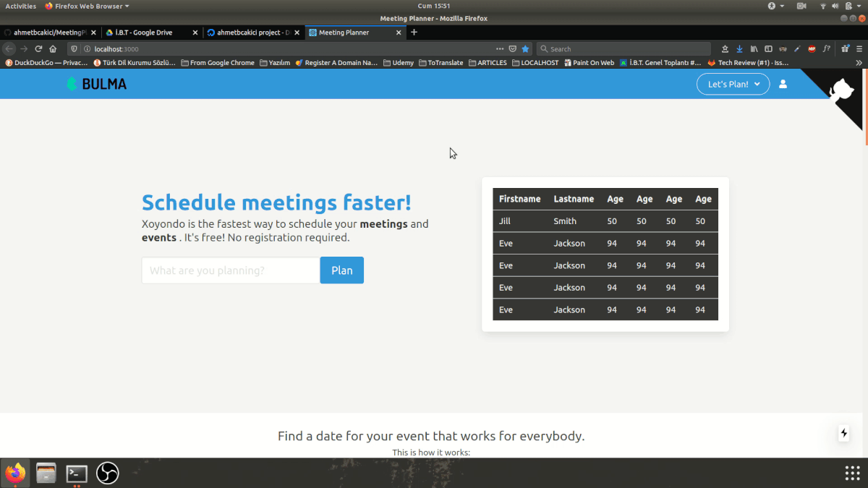
Task: Open the Yazılım bookmark folder
Action: tap(275, 63)
